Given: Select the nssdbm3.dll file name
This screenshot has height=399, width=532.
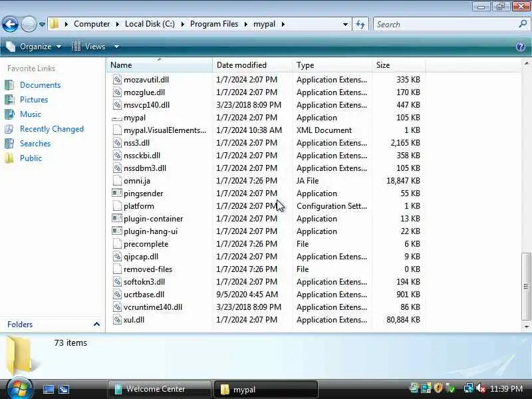Looking at the screenshot, I should coord(145,168).
